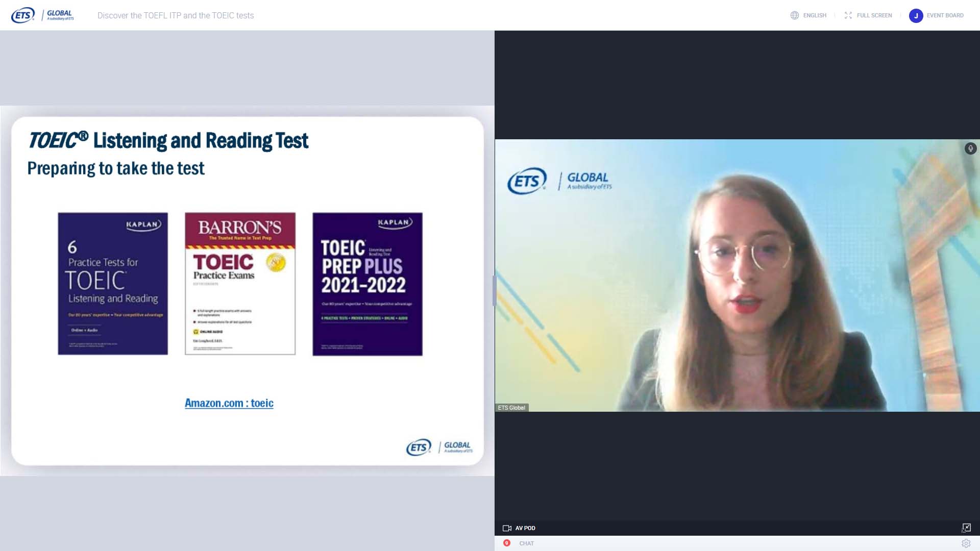Click the Kaplan 6 Practice Tests book cover

coord(113,284)
